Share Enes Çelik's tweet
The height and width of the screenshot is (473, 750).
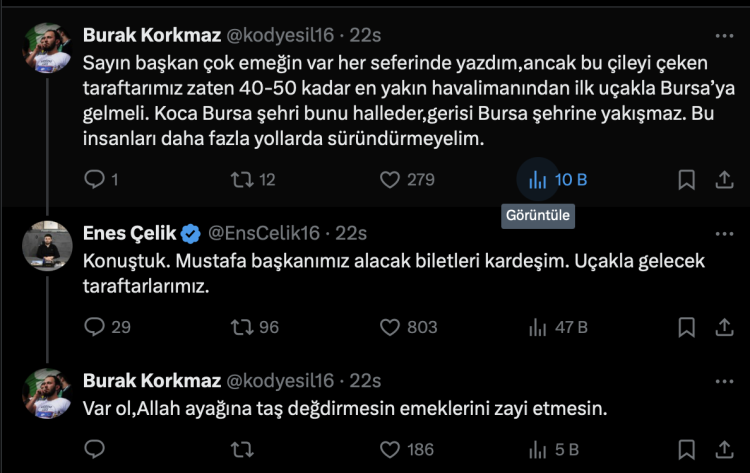tap(725, 327)
